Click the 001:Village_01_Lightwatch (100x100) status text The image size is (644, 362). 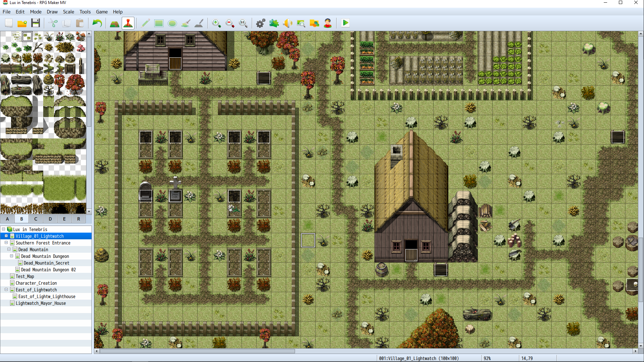[419, 358]
